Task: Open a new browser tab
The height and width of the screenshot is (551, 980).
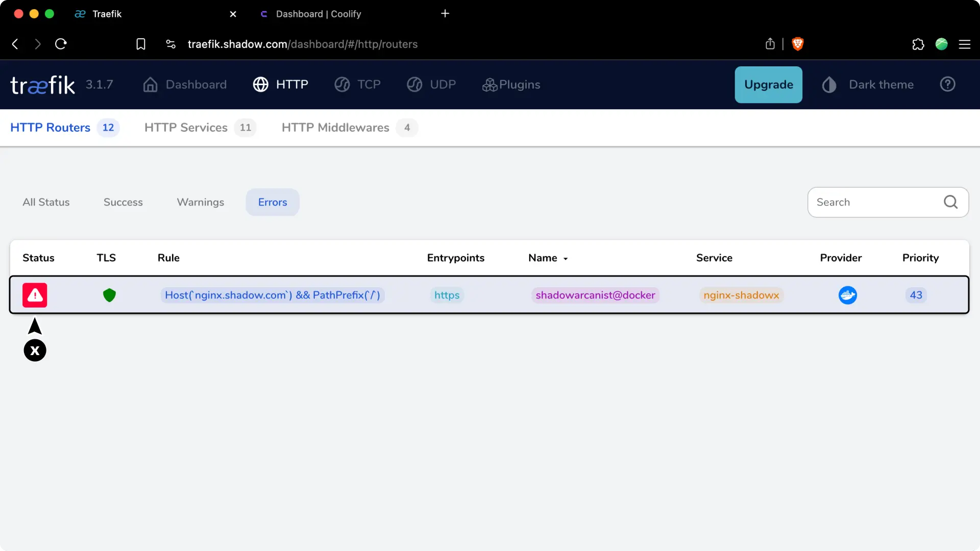Action: (445, 13)
